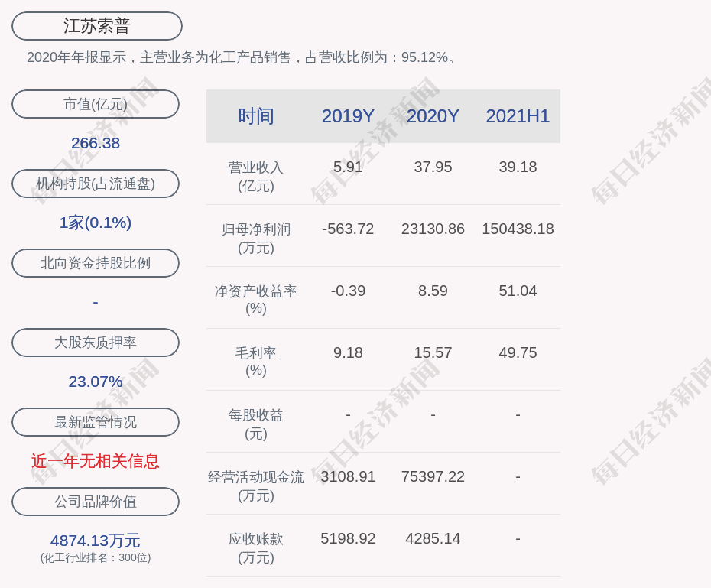Select the 北向资金持股比例 label
Viewport: 711px width, 588px height.
(96, 263)
